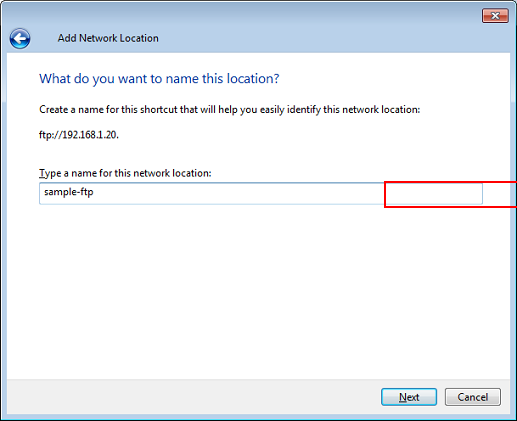
Task: Click empty middle part of name field
Action: point(233,193)
